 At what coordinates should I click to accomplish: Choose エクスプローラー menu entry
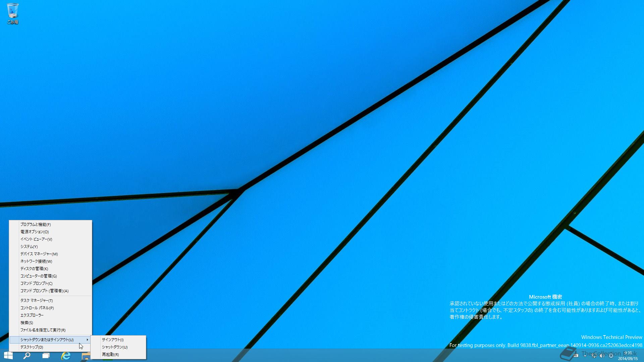click(x=50, y=315)
